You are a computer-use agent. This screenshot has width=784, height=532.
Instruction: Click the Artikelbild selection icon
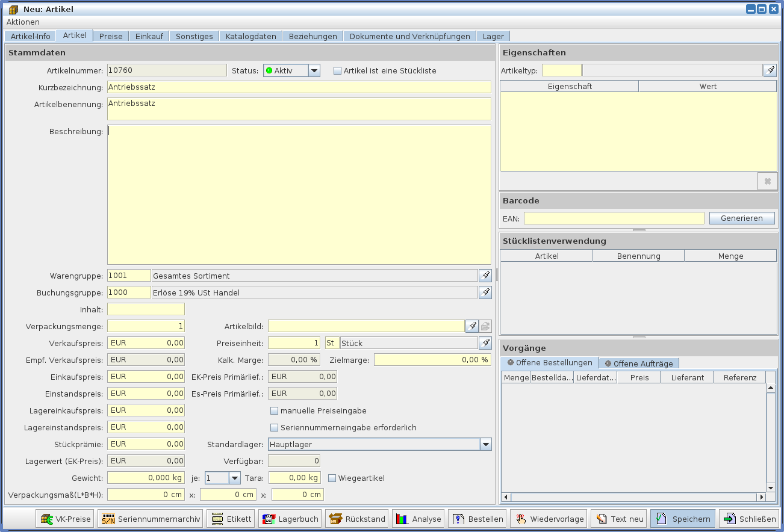[472, 326]
